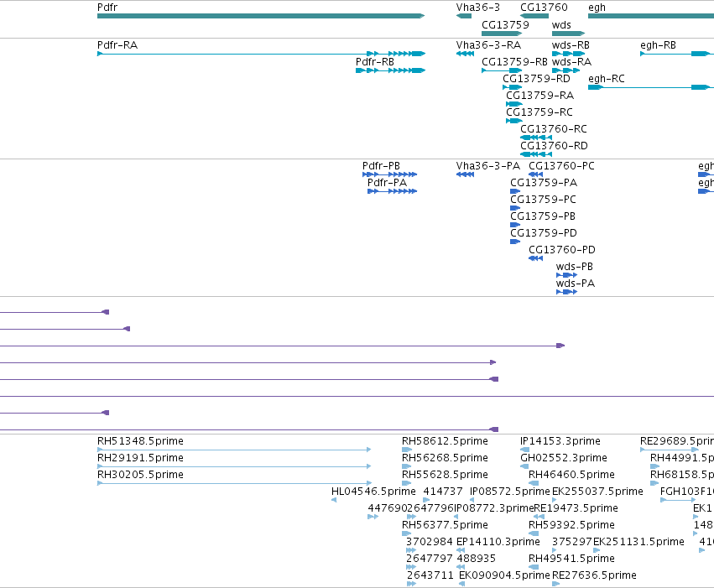Select the RH56268.5prime EST label
714x588 pixels.
tap(445, 458)
